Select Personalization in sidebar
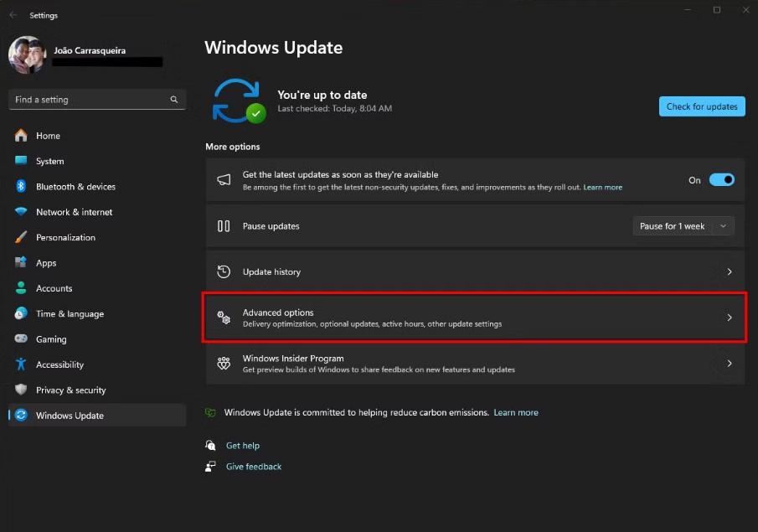 97,237
